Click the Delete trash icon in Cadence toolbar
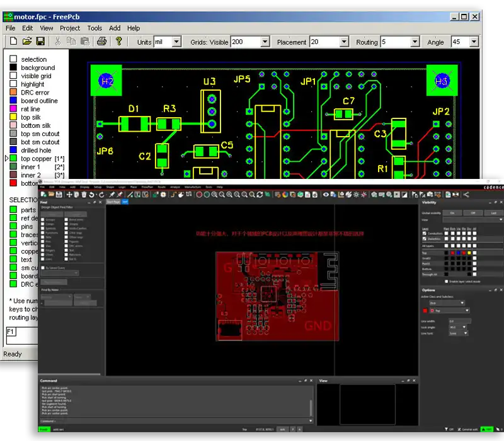Image resolution: width=504 pixels, height=441 pixels. pos(84,195)
